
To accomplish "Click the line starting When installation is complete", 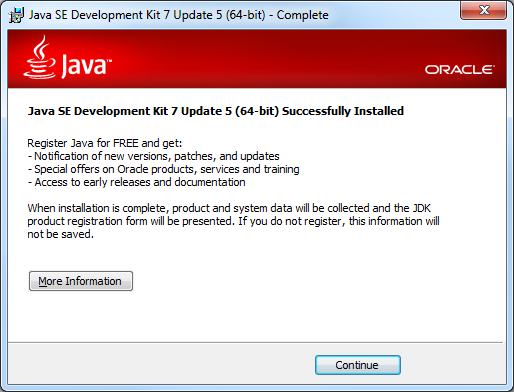I will [229, 208].
